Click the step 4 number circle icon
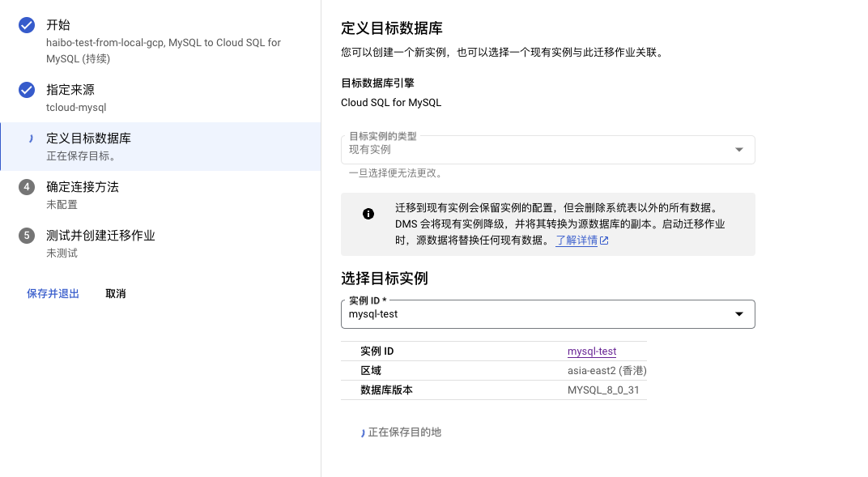 pyautogui.click(x=27, y=187)
